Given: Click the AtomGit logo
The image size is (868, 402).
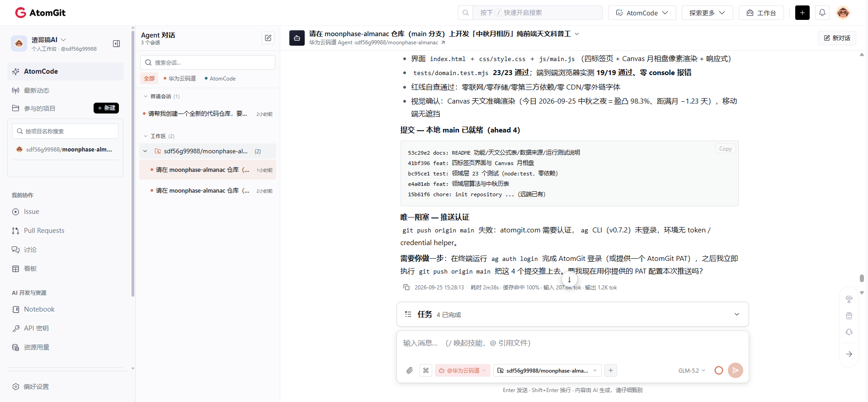Looking at the screenshot, I should coord(40,13).
